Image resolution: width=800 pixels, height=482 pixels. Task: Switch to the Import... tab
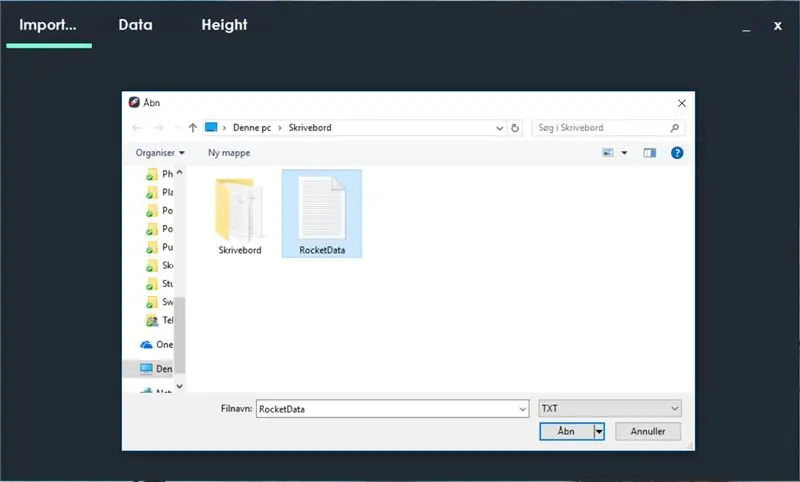click(x=48, y=25)
